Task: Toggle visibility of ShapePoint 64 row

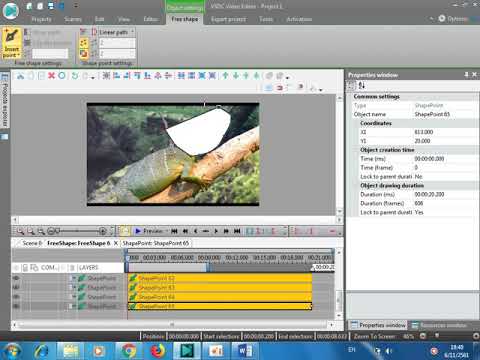Action: pos(16,297)
